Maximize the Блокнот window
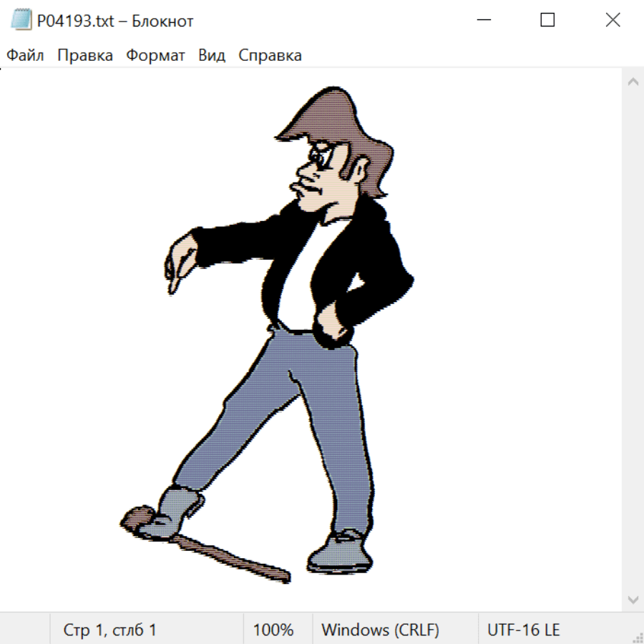644x644 pixels. 547,21
